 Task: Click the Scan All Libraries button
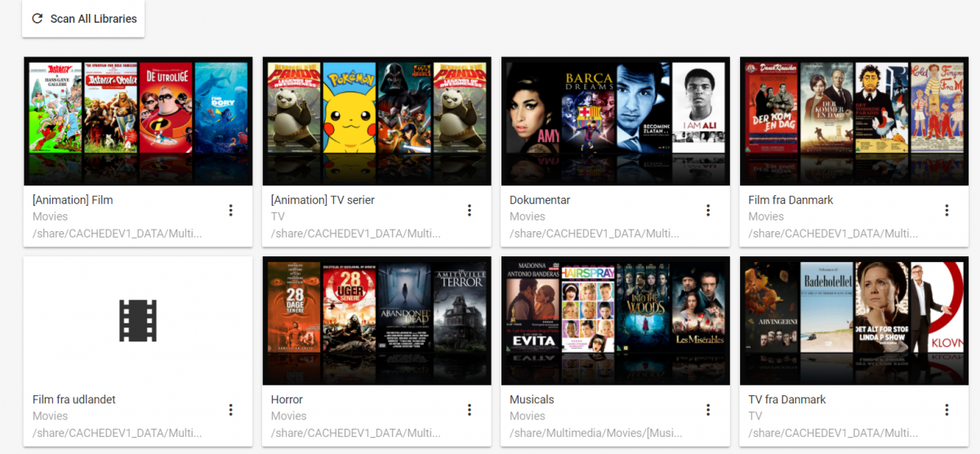[83, 19]
